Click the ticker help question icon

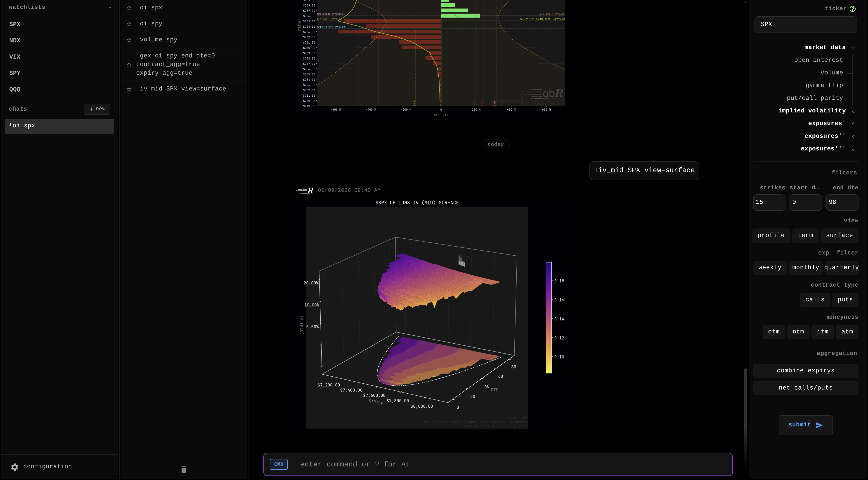coord(852,9)
